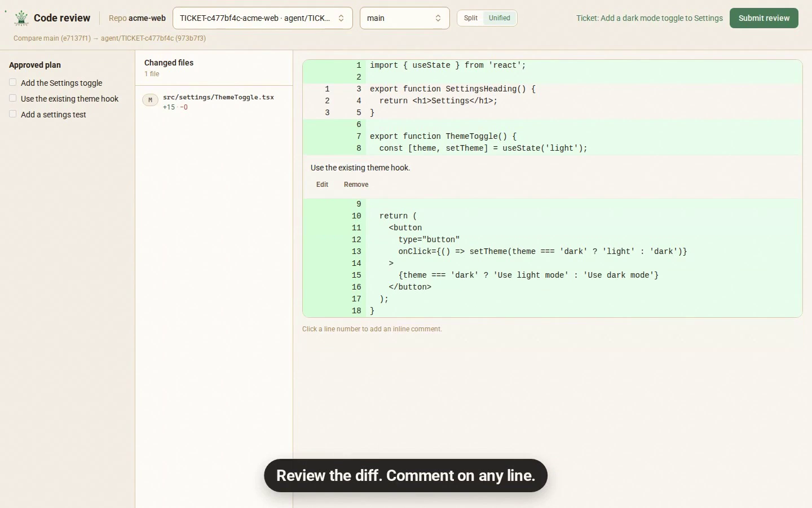Click line number 18 closing brace
812x508 pixels.
pos(356,311)
